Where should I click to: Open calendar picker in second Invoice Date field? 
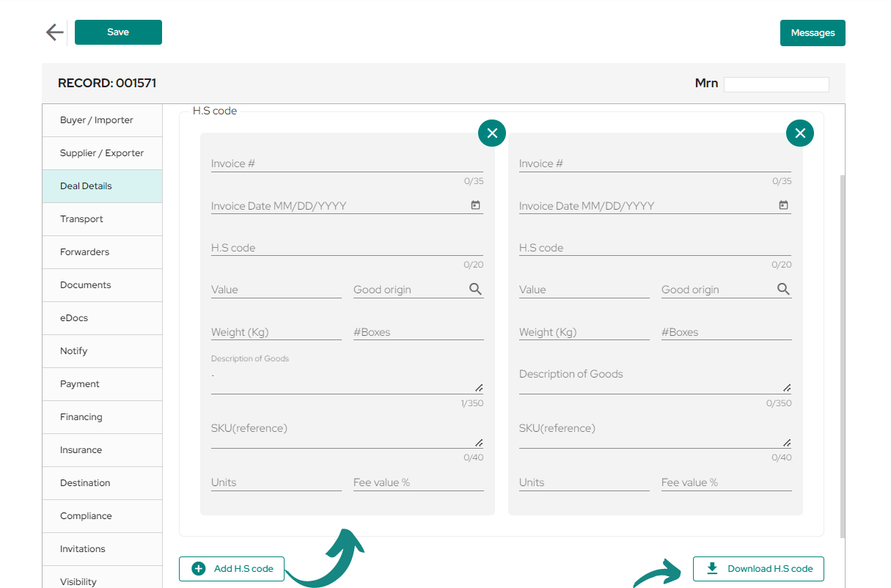point(783,205)
